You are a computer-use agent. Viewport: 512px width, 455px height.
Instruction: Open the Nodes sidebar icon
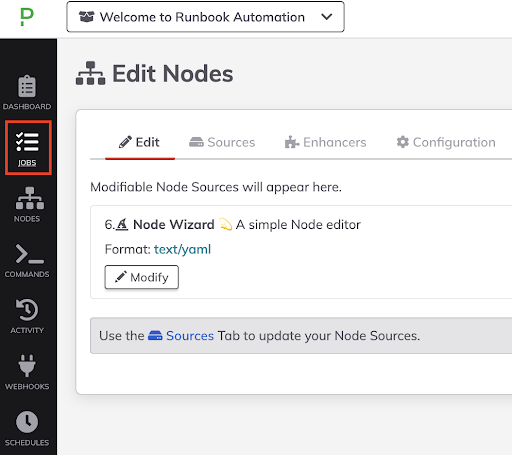(30, 198)
